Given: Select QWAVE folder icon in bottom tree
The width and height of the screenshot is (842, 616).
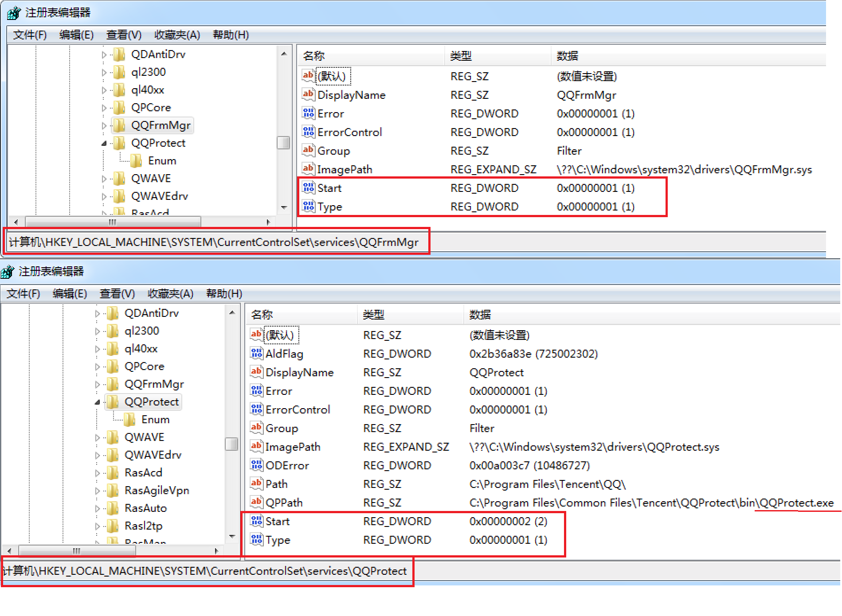Looking at the screenshot, I should (x=113, y=437).
